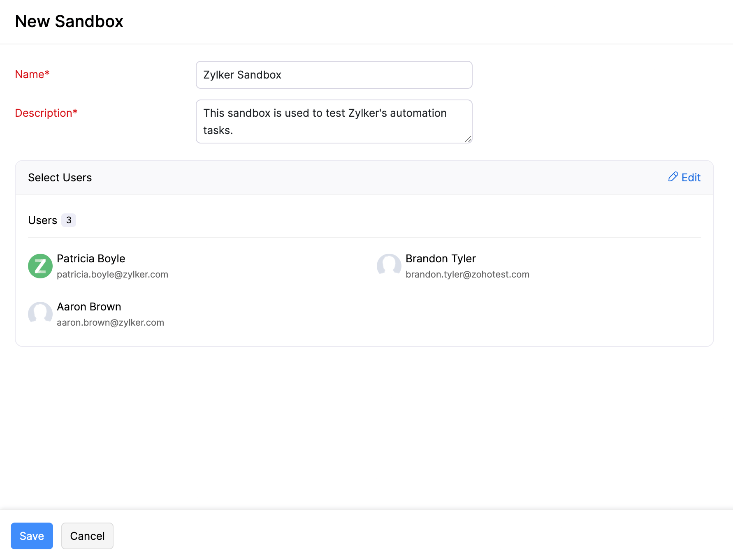
Task: Click inside the Name input field
Action: point(334,74)
